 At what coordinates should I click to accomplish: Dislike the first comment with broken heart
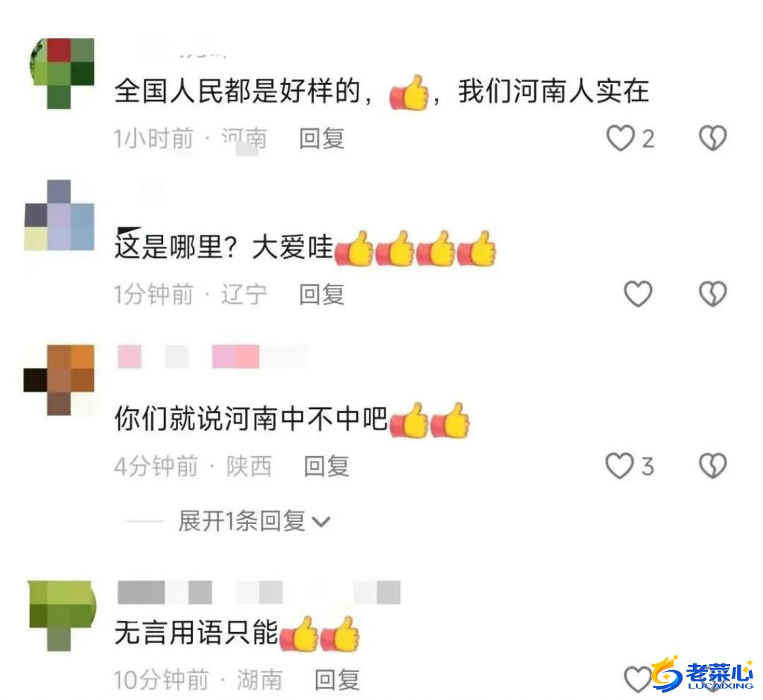pyautogui.click(x=712, y=138)
